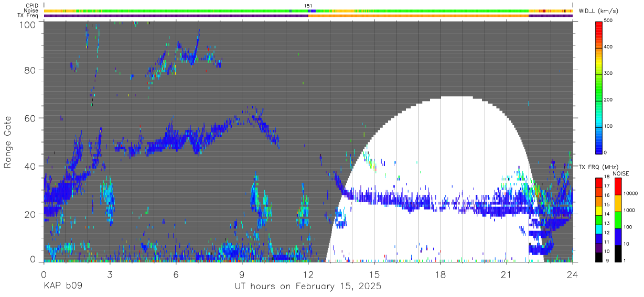The width and height of the screenshot is (644, 297).
Task: Click the 21 tick on UT hours axis
Action: coord(506,274)
